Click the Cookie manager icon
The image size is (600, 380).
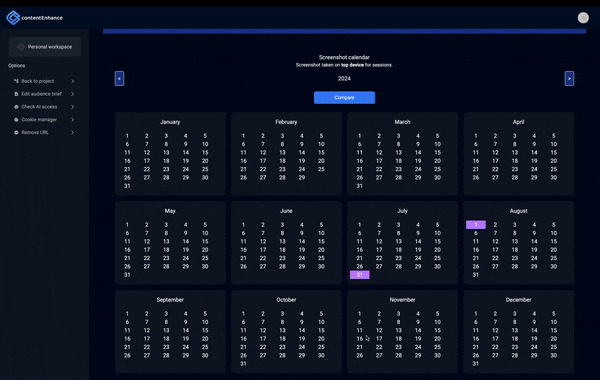click(16, 119)
